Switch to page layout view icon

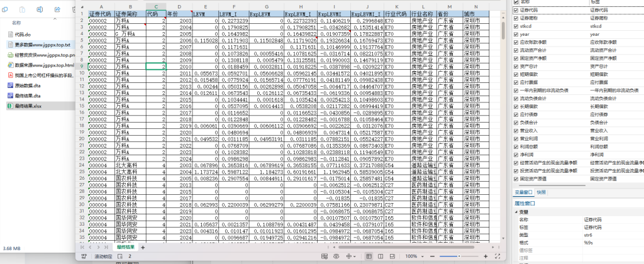pyautogui.click(x=380, y=256)
